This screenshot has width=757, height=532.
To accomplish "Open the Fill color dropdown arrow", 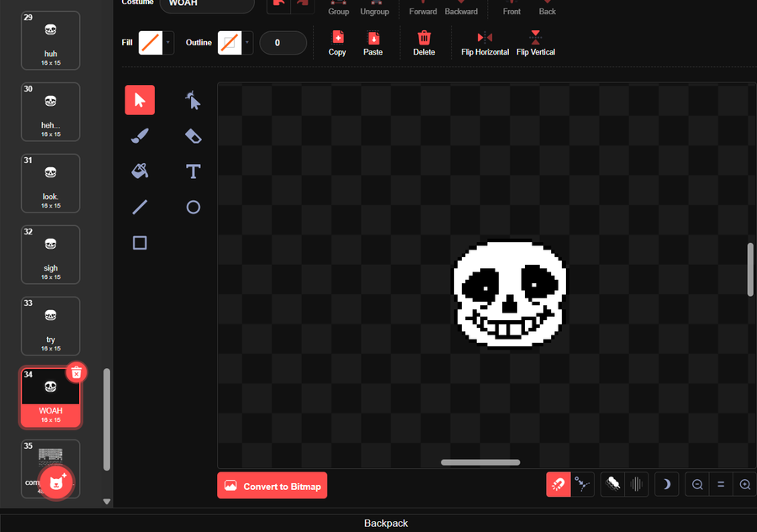I will tap(168, 43).
